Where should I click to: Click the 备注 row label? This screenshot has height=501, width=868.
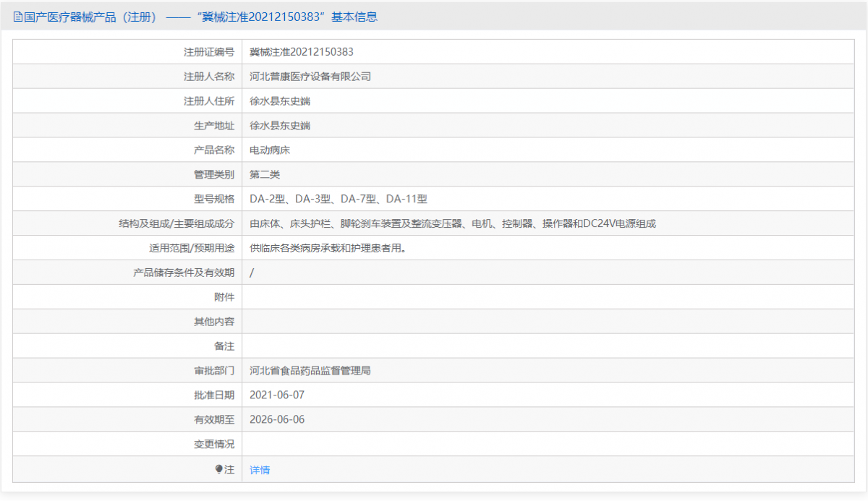pos(224,346)
